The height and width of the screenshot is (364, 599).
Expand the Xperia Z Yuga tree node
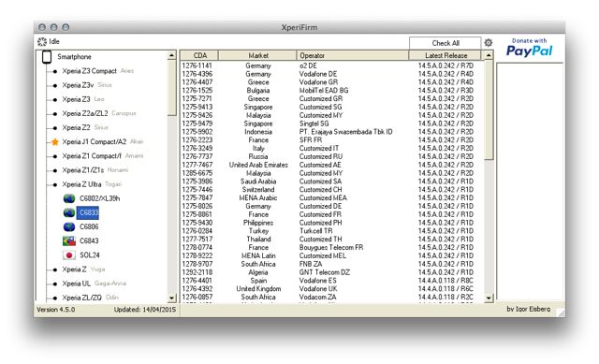55,269
